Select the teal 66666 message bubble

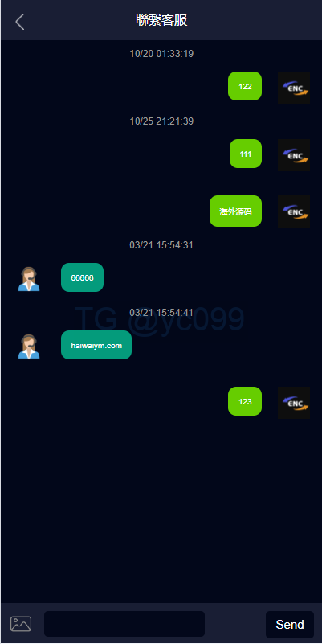tap(82, 277)
